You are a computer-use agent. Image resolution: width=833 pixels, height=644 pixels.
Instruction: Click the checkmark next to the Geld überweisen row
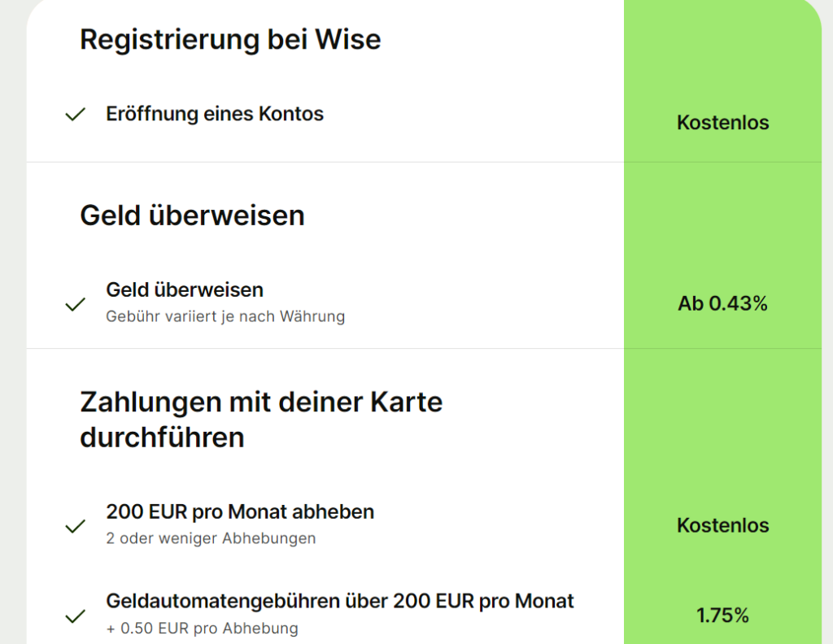tap(76, 305)
